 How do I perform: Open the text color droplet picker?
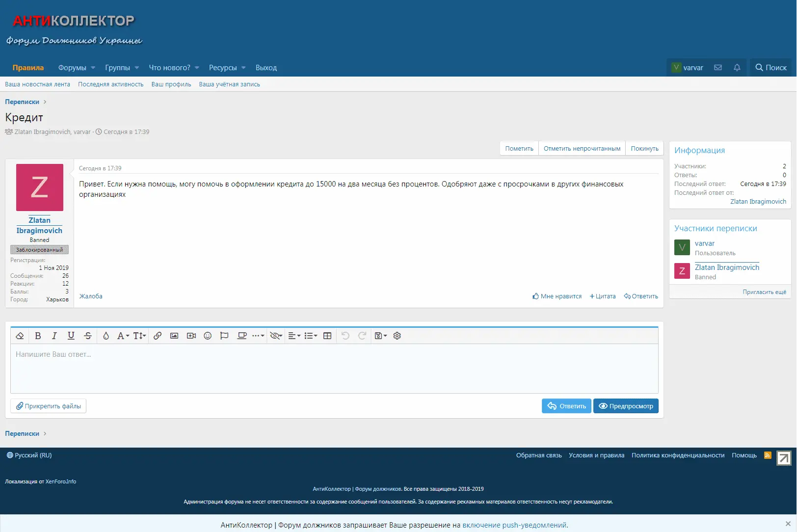106,336
